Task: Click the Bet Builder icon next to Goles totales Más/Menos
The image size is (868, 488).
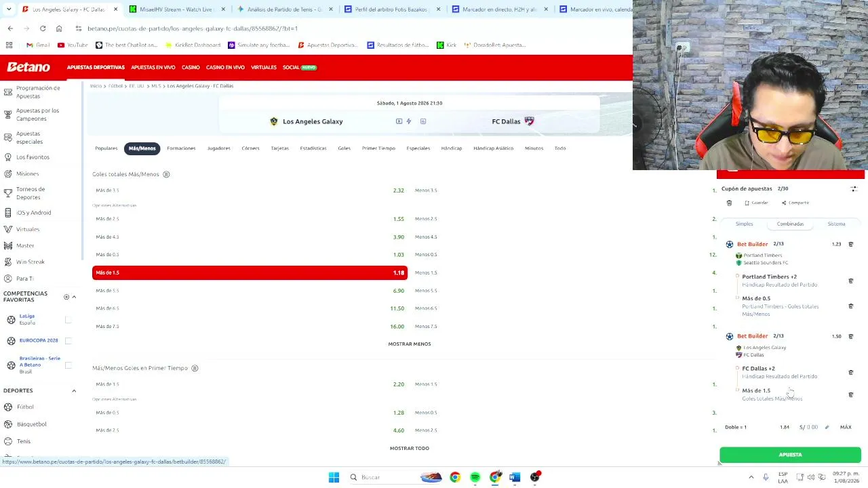Action: click(x=166, y=174)
